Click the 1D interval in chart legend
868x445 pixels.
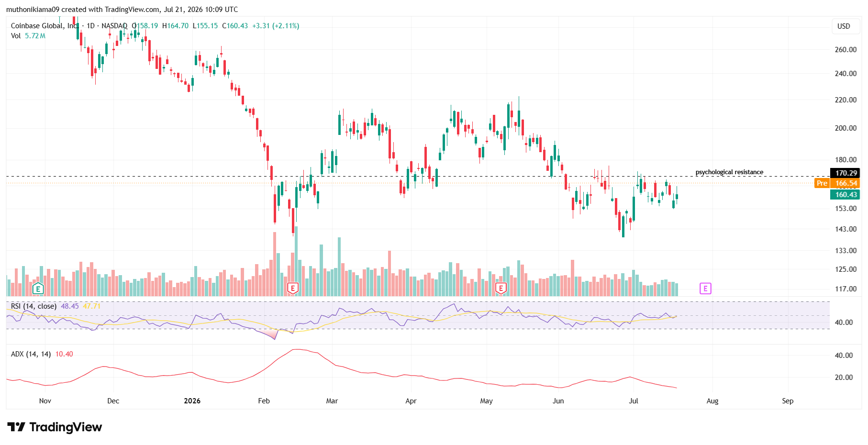pyautogui.click(x=90, y=26)
